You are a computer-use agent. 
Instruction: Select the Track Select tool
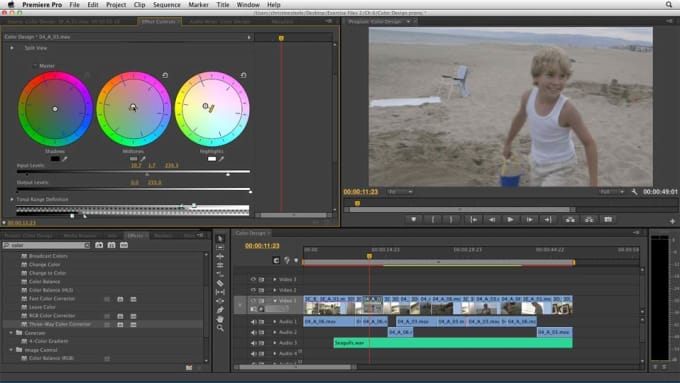pyautogui.click(x=220, y=247)
